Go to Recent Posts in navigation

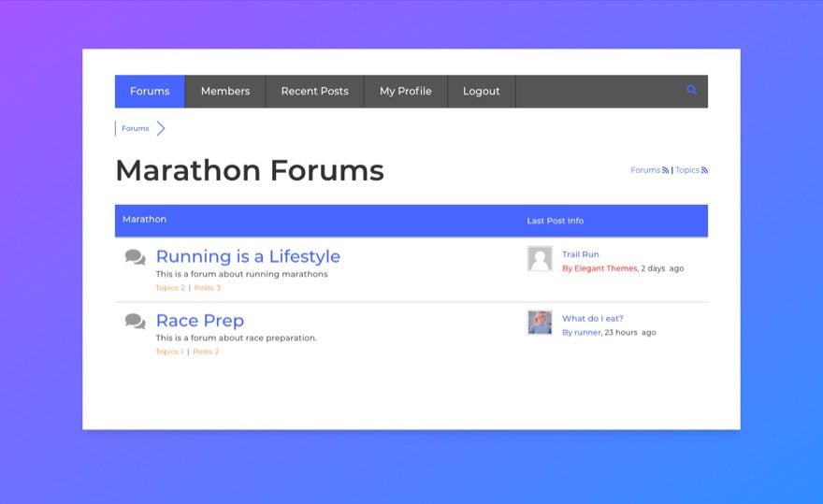tap(315, 92)
